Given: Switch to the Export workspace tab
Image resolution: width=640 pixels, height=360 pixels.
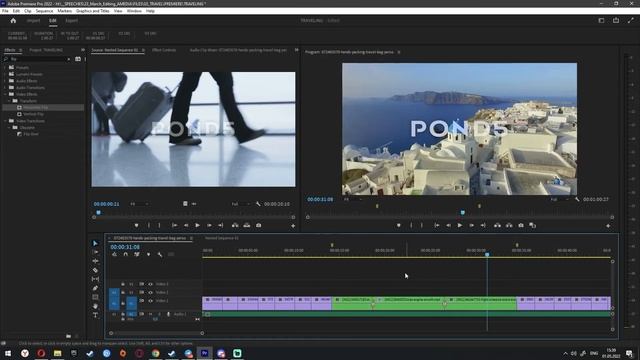Looking at the screenshot, I should pyautogui.click(x=71, y=20).
